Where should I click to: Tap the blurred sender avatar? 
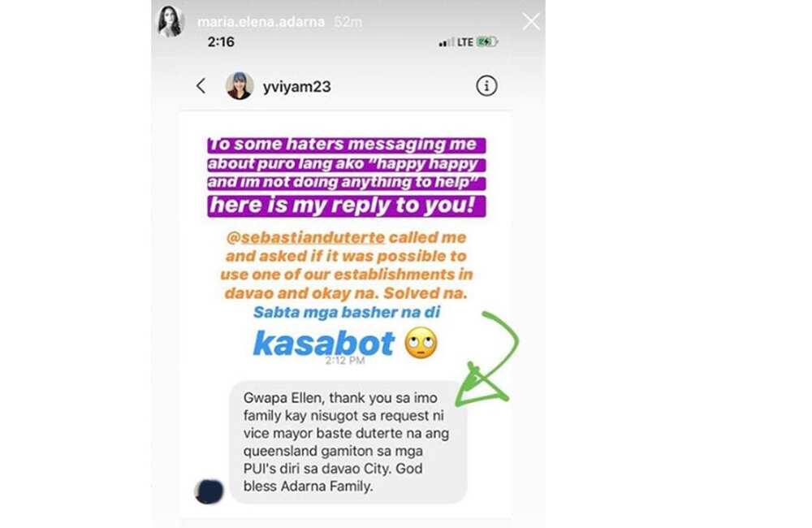[209, 491]
